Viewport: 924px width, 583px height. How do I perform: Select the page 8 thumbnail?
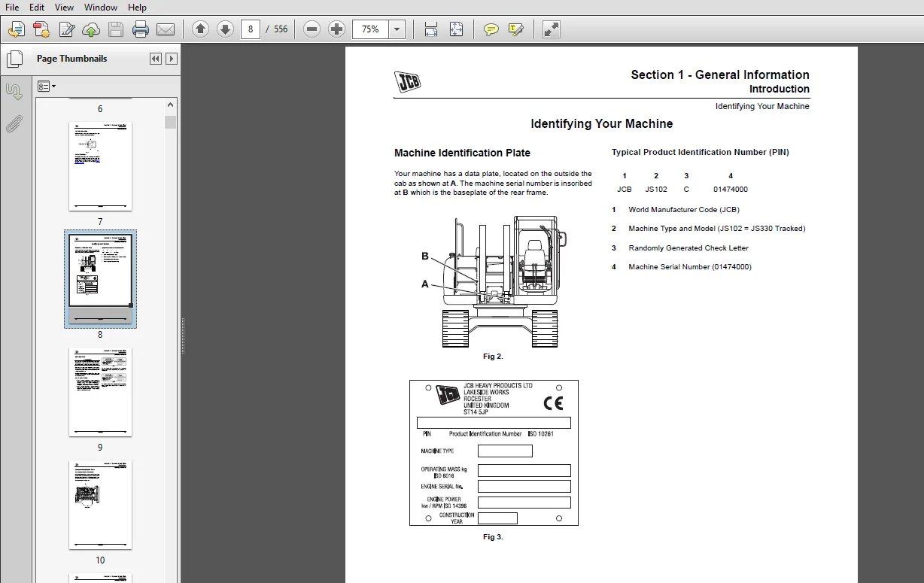(x=100, y=279)
